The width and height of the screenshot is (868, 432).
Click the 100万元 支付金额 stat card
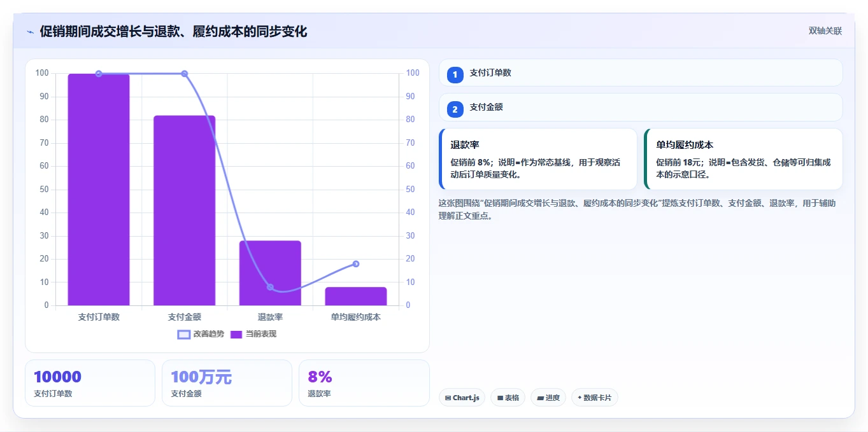coord(227,383)
